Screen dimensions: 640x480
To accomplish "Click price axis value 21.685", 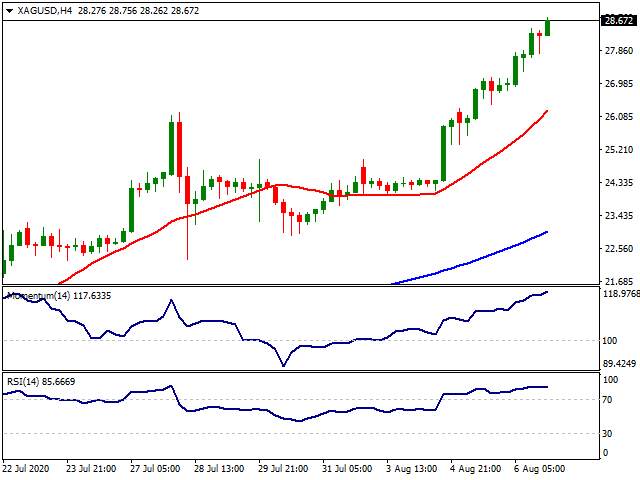I will tap(619, 282).
